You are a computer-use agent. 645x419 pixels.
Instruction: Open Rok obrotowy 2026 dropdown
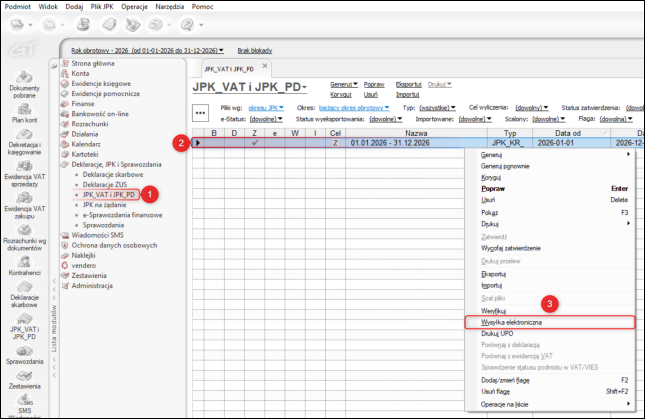147,51
